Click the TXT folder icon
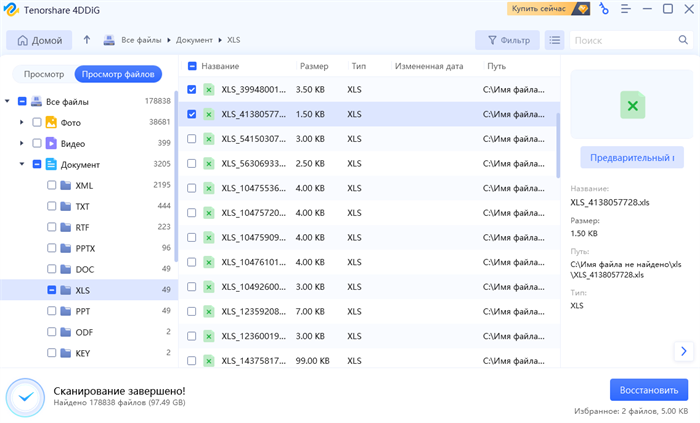This screenshot has height=423, width=700. [x=66, y=206]
